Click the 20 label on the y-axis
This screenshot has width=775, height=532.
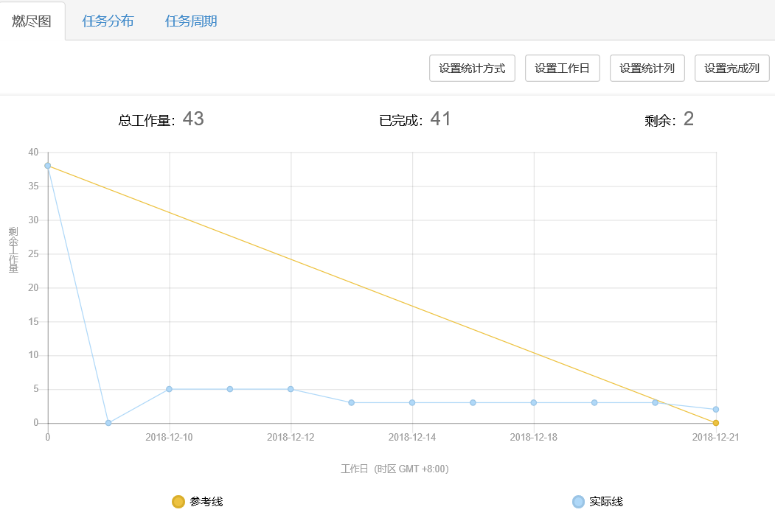pyautogui.click(x=33, y=288)
